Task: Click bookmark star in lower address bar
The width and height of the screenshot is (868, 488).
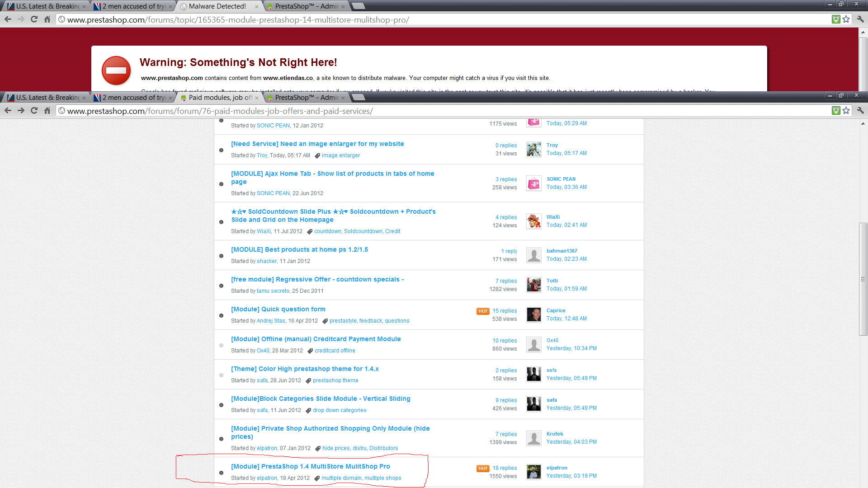Action: (x=846, y=111)
